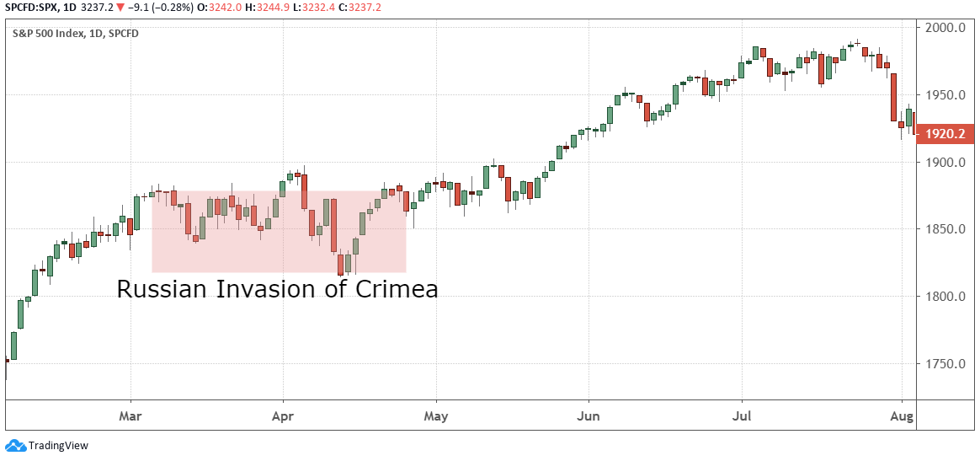Select the 1900.0 price axis label
Screen dimensions: 980x461
[x=945, y=162]
